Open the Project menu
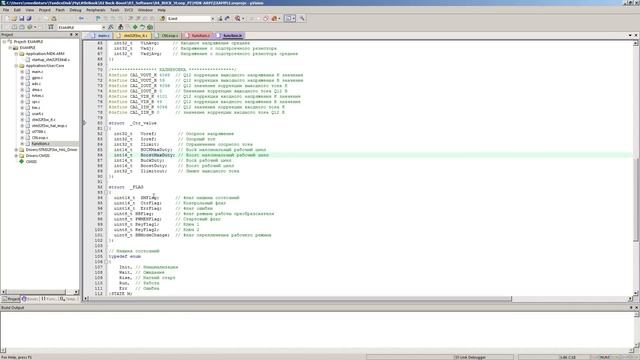This screenshot has height=360, width=640. (44, 10)
